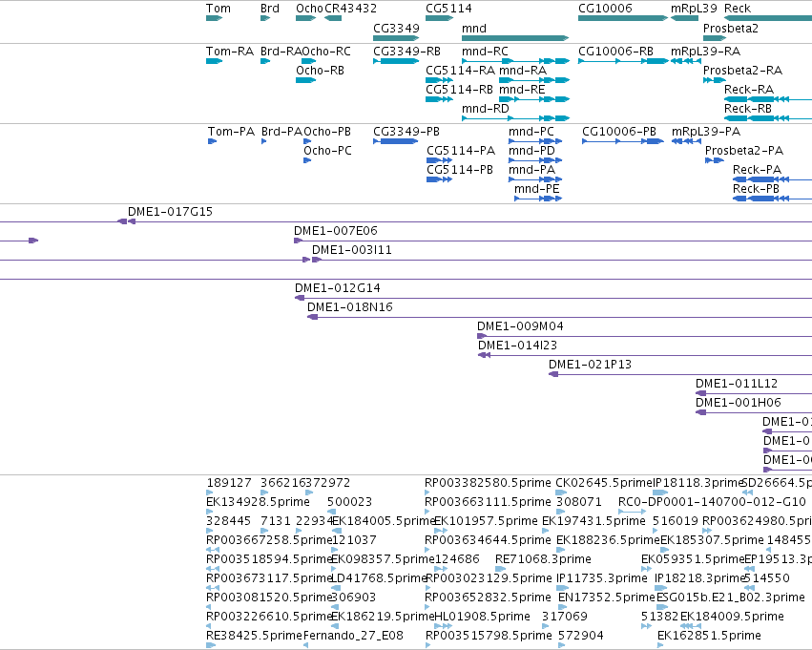This screenshot has width=812, height=650.
Task: Click the Prosbeta2-RA transcript label
Action: pos(742,71)
